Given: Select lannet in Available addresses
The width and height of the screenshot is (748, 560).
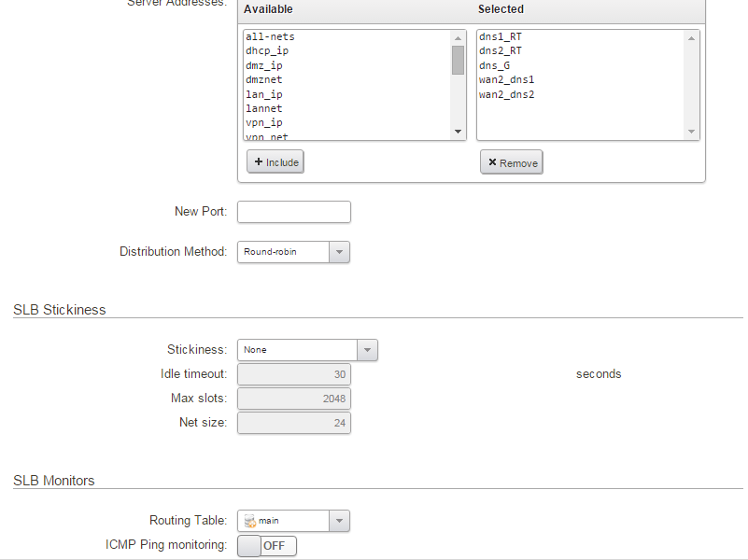Looking at the screenshot, I should tap(263, 109).
